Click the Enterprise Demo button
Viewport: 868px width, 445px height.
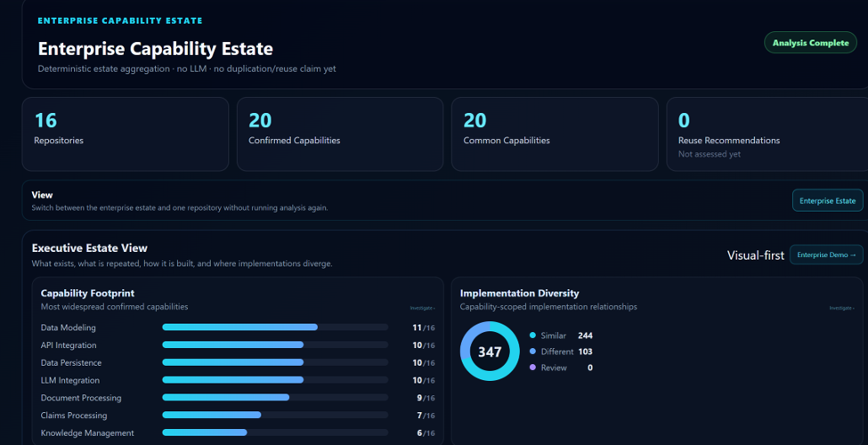pos(826,255)
